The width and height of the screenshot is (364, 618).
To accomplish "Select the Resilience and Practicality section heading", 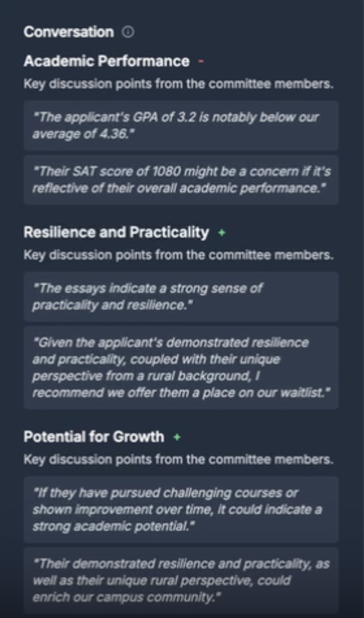I will [116, 232].
